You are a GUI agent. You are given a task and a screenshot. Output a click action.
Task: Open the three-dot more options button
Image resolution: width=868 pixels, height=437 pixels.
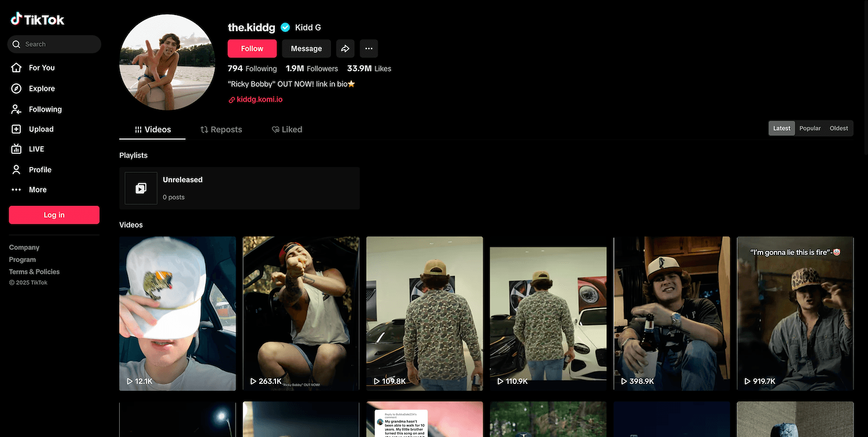(x=369, y=49)
